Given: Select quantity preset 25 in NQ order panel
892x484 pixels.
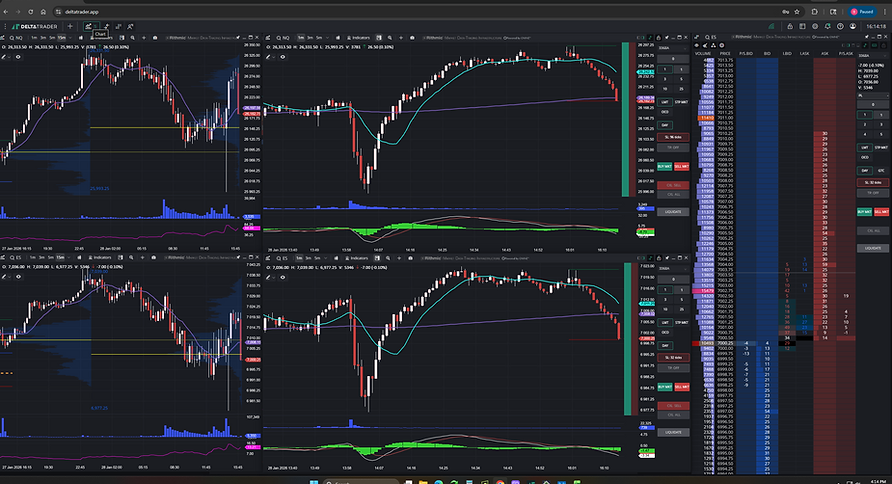Looking at the screenshot, I should click(x=681, y=89).
